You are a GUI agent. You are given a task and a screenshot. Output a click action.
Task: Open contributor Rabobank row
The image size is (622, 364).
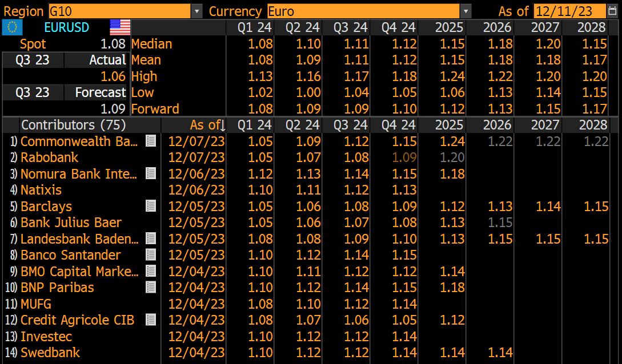pyautogui.click(x=50, y=157)
